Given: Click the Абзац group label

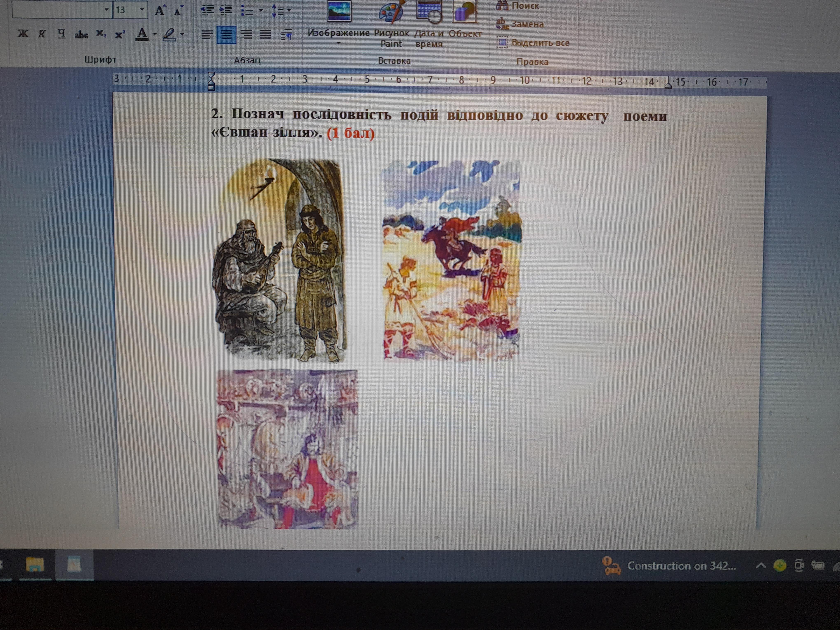Looking at the screenshot, I should [x=247, y=60].
